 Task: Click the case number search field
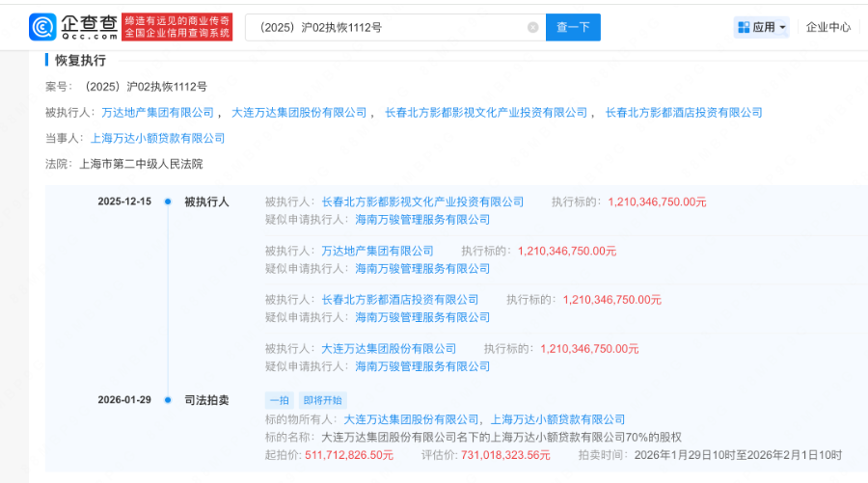click(386, 28)
